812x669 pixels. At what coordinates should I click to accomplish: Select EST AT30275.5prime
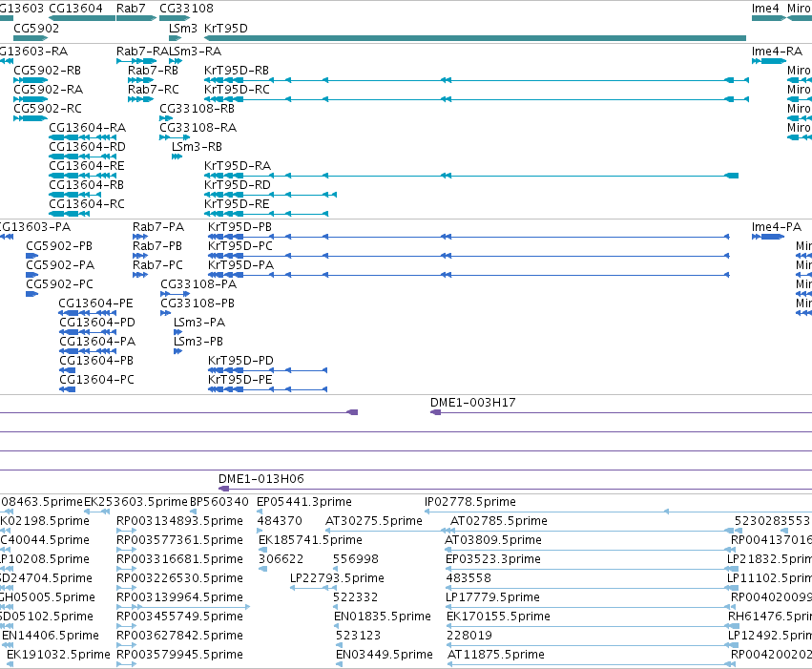coord(374,521)
